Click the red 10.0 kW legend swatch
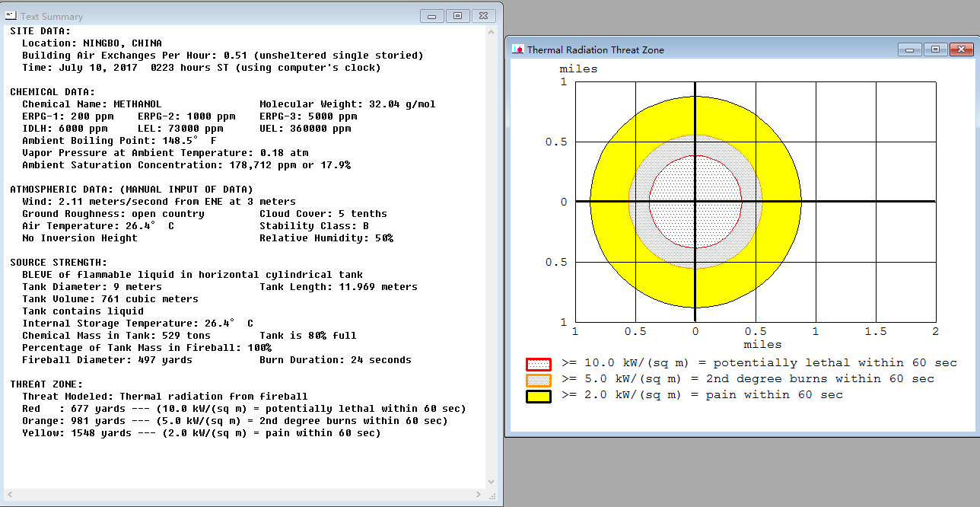Screen dimensions: 980x507 (538, 364)
